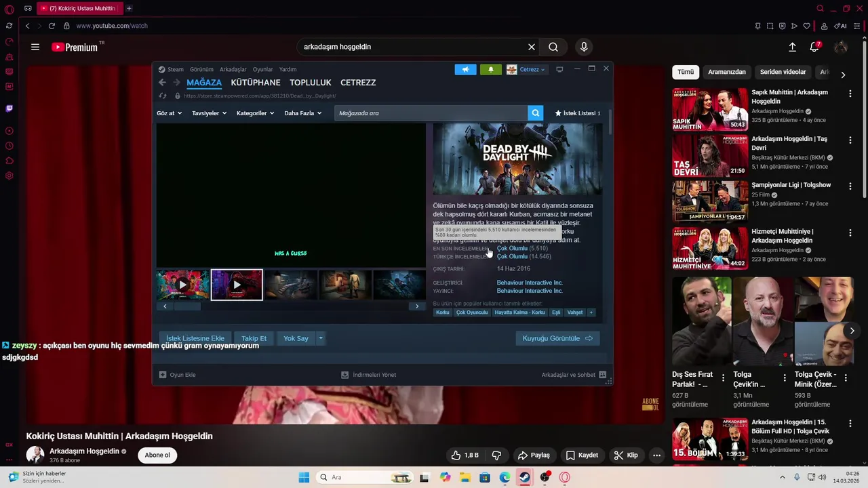Open Opera sidebar history clock icon
The width and height of the screenshot is (868, 488).
tap(9, 146)
